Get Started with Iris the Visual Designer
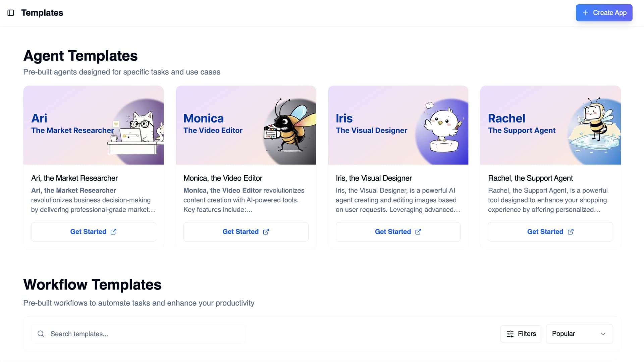This screenshot has width=644, height=362. click(x=398, y=232)
